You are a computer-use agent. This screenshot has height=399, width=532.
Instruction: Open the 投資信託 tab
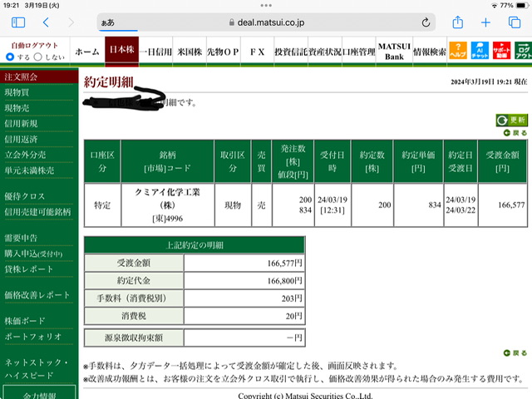[291, 52]
